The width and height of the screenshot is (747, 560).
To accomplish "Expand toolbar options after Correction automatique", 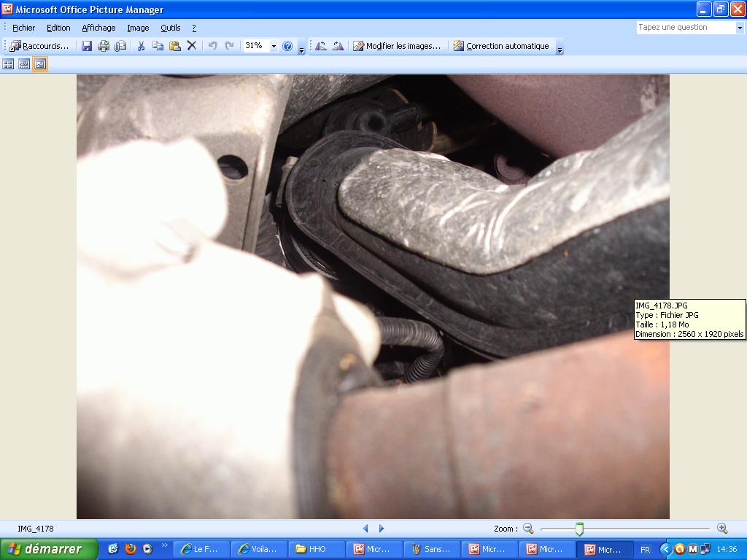I will (560, 48).
